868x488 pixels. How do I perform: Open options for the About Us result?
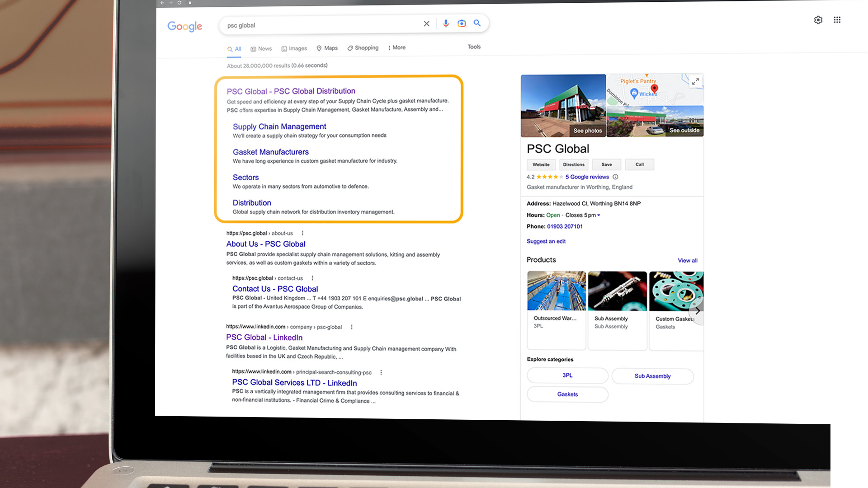click(x=302, y=233)
